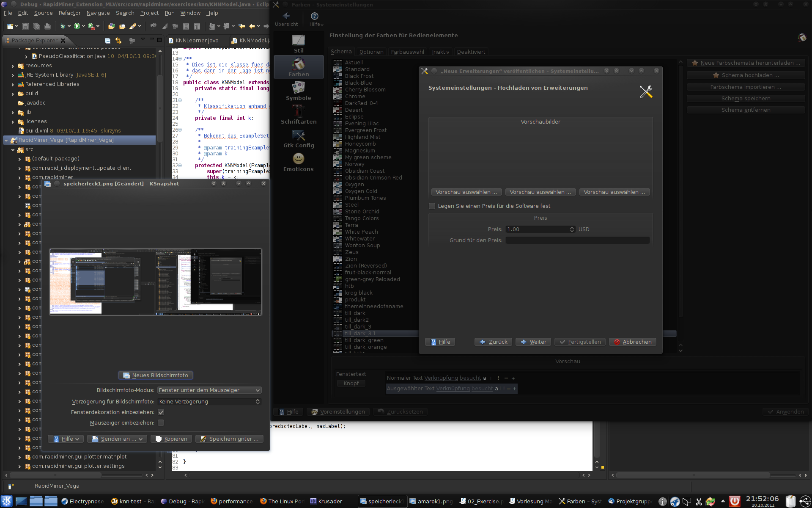Open the KNNLearner.java editor tab
Image resolution: width=812 pixels, height=508 pixels.
pyautogui.click(x=195, y=41)
